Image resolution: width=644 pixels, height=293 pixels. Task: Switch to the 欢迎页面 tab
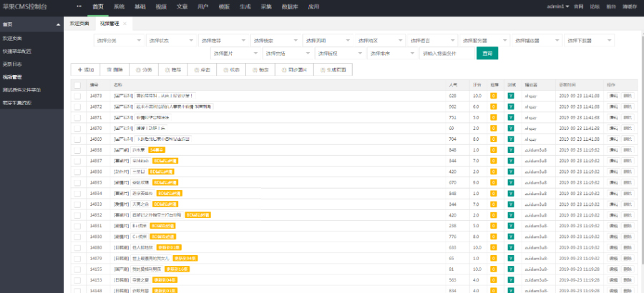79,24
